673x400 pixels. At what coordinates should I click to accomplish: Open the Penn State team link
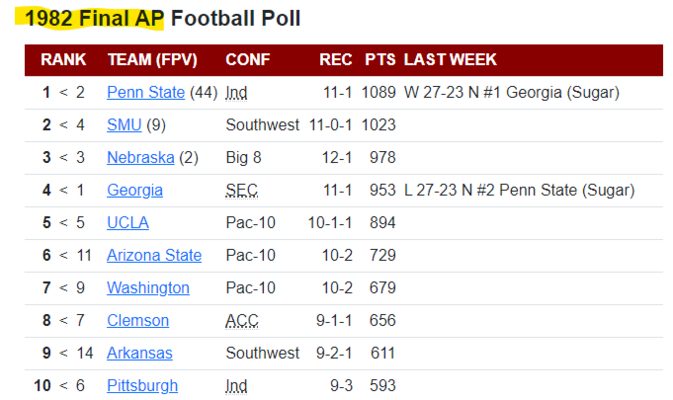coord(146,92)
